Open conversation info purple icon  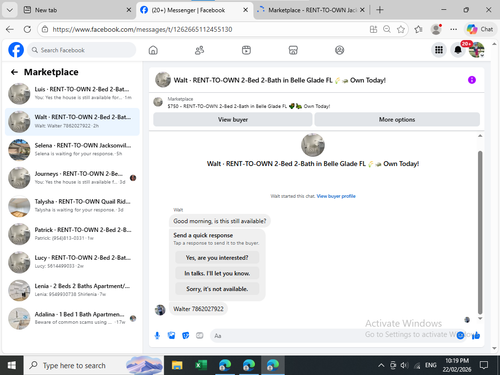click(472, 80)
